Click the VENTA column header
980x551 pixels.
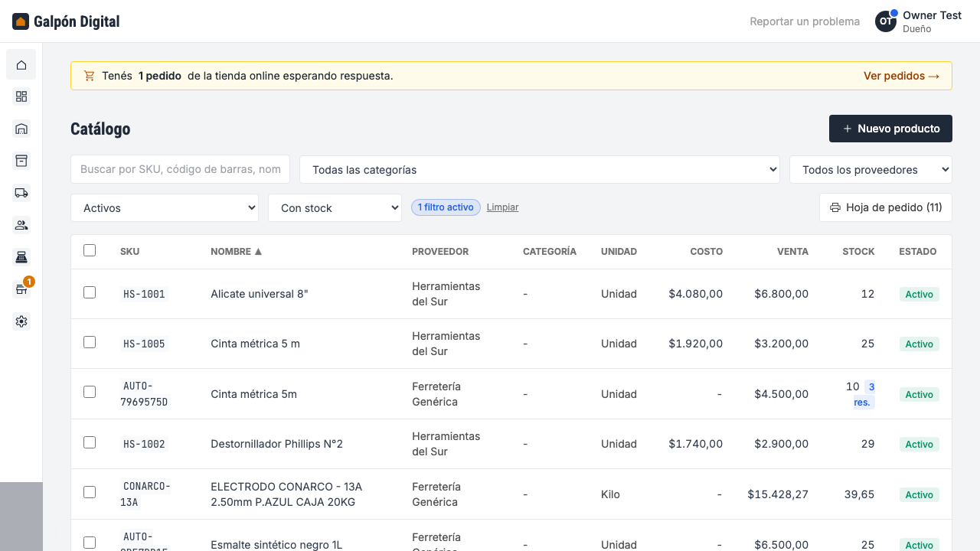point(792,252)
